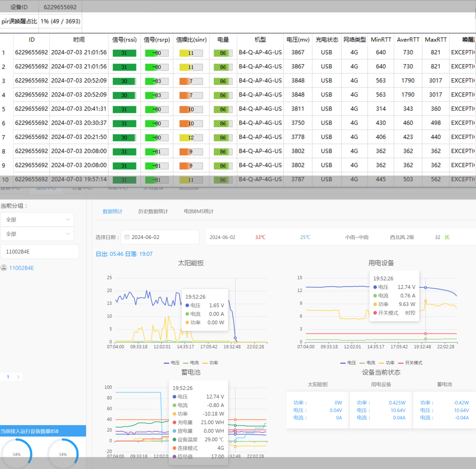Screen dimensions: 476x469
Task: Click row 1 battery bar showing 86
Action: click(223, 53)
